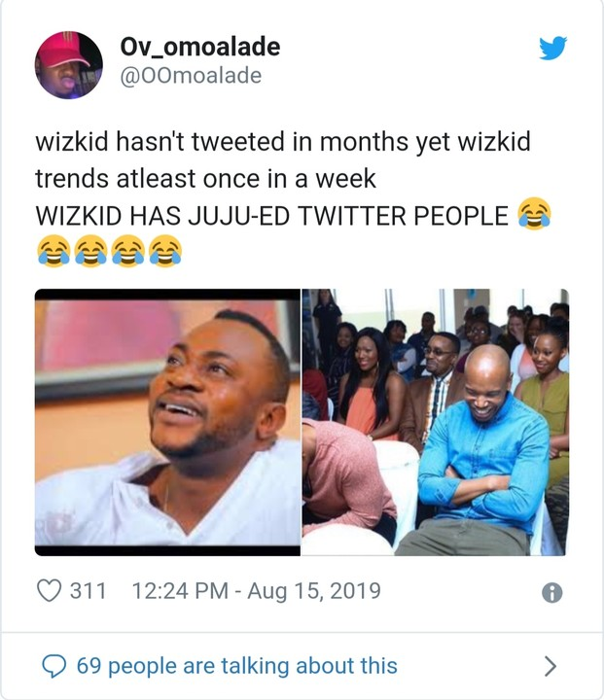The height and width of the screenshot is (700, 604).
Task: Click the 311 likes count
Action: [x=88, y=590]
